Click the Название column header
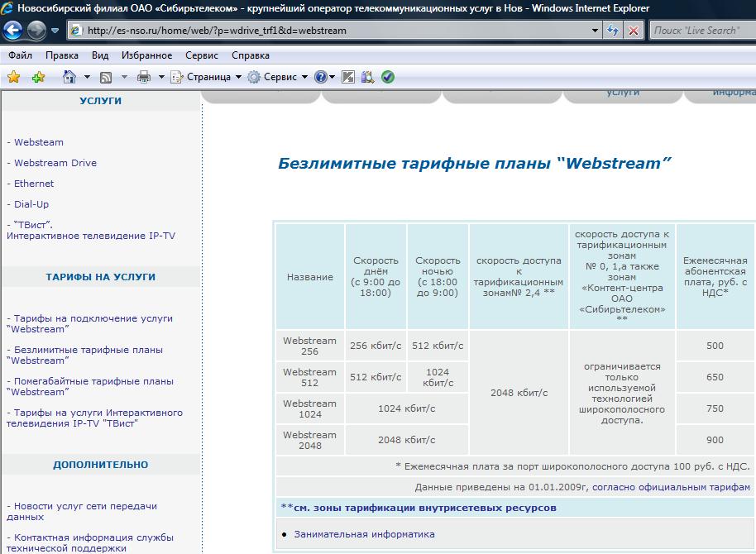The width and height of the screenshot is (756, 554). coord(310,277)
